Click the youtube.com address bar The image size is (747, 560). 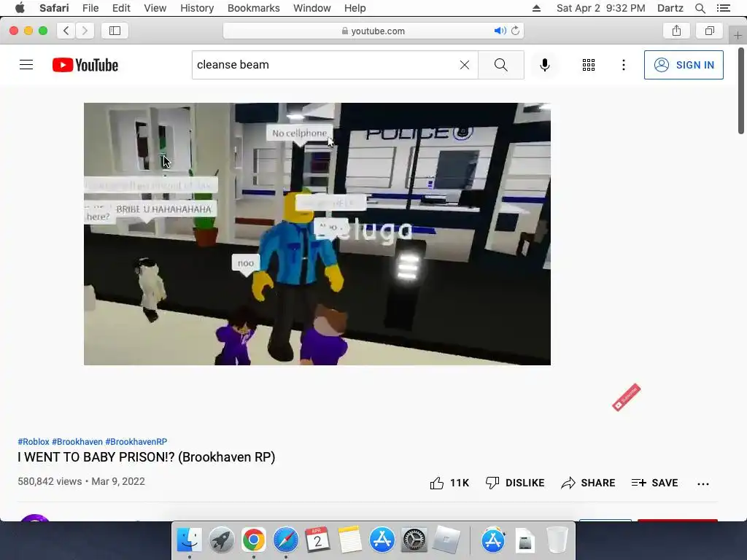(x=373, y=31)
